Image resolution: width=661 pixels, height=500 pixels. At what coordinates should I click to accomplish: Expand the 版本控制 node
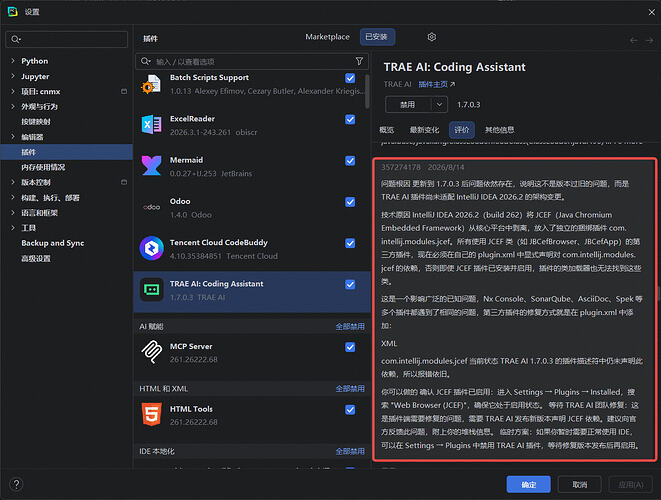[13, 182]
